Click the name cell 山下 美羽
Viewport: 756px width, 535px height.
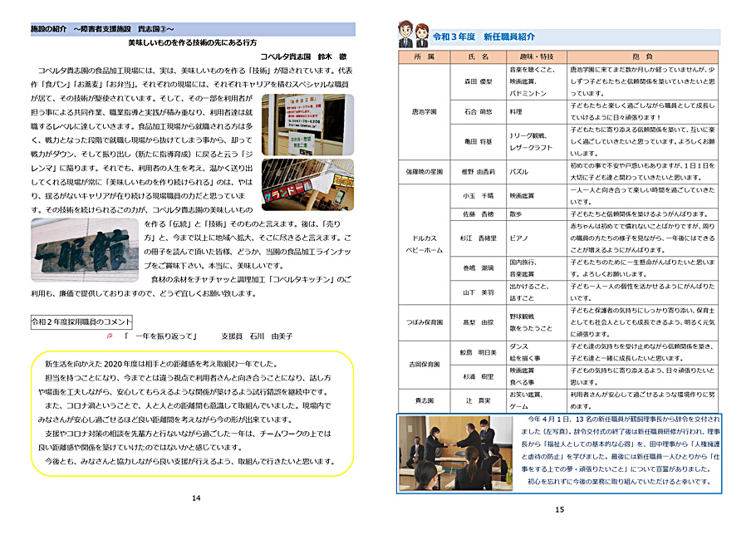(479, 292)
